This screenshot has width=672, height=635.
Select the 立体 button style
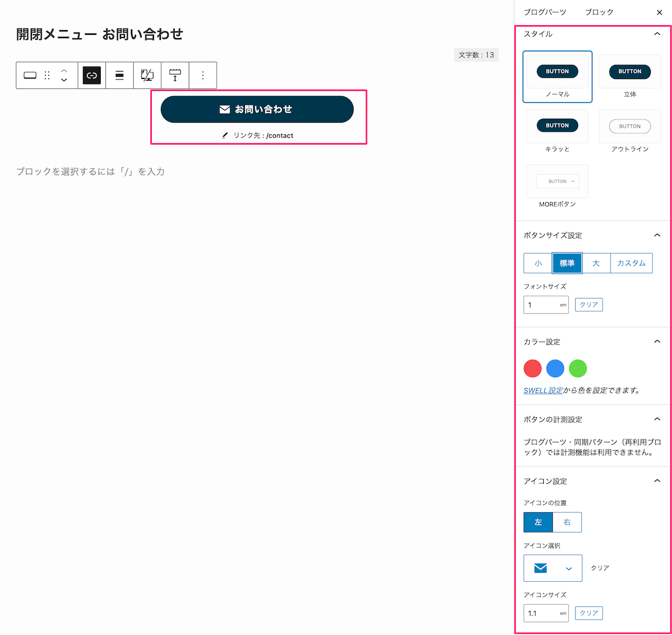tap(630, 77)
